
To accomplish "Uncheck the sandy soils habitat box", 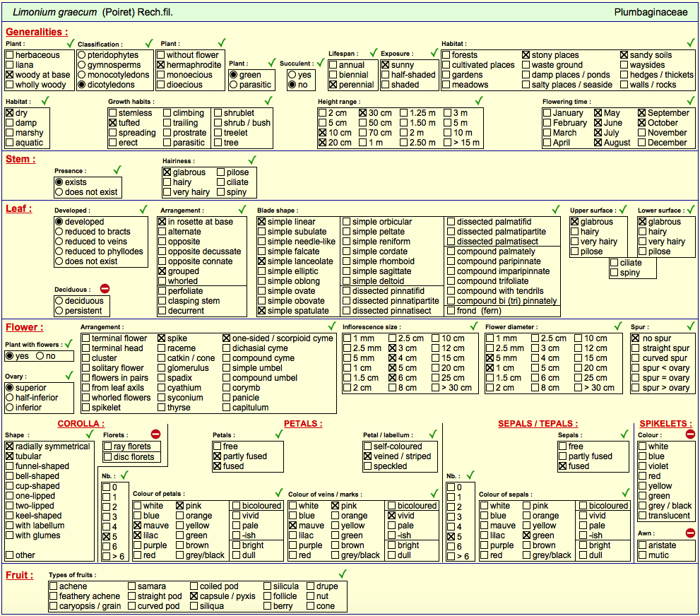I will (624, 55).
